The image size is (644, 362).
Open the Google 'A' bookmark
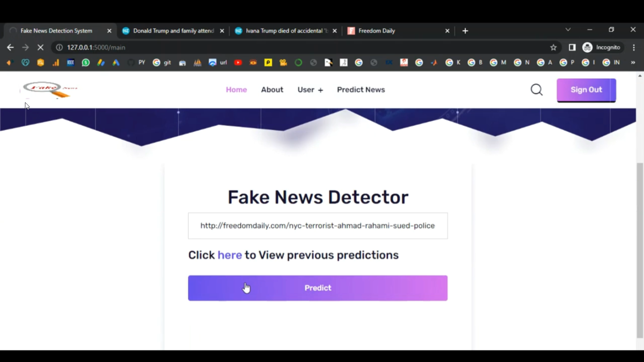coord(544,63)
